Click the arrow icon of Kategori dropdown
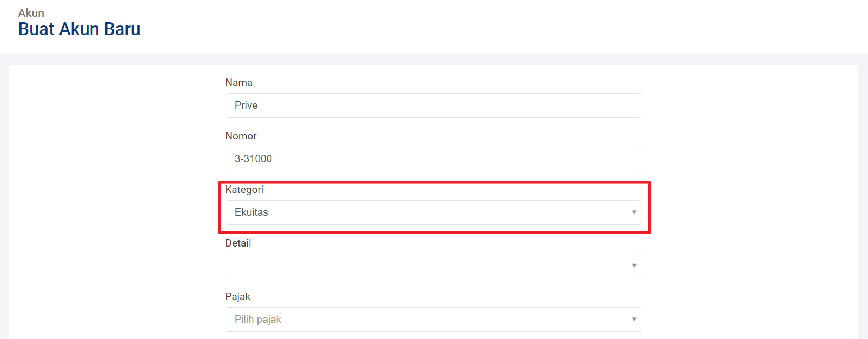 (x=634, y=212)
